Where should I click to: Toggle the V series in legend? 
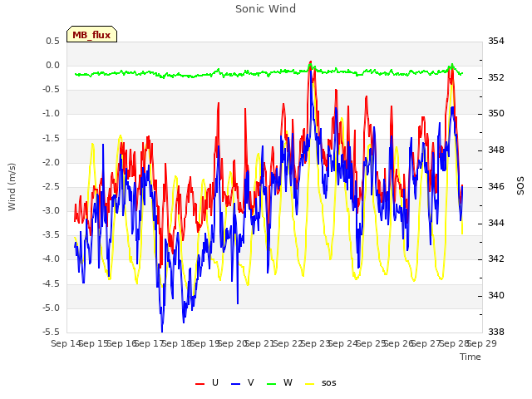click(x=243, y=383)
